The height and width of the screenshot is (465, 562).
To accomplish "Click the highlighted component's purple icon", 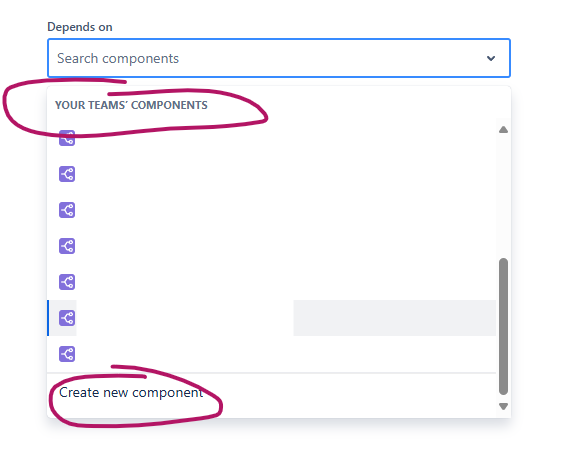I will tap(67, 318).
